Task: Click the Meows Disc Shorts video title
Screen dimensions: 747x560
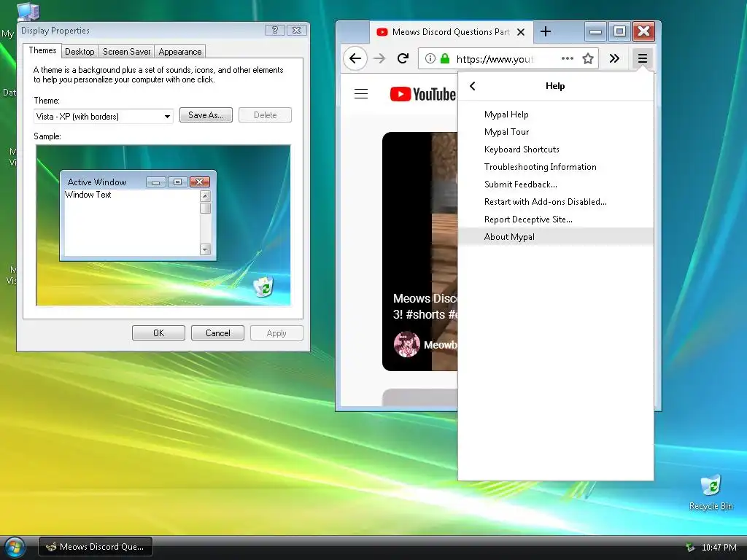Action: (x=425, y=306)
